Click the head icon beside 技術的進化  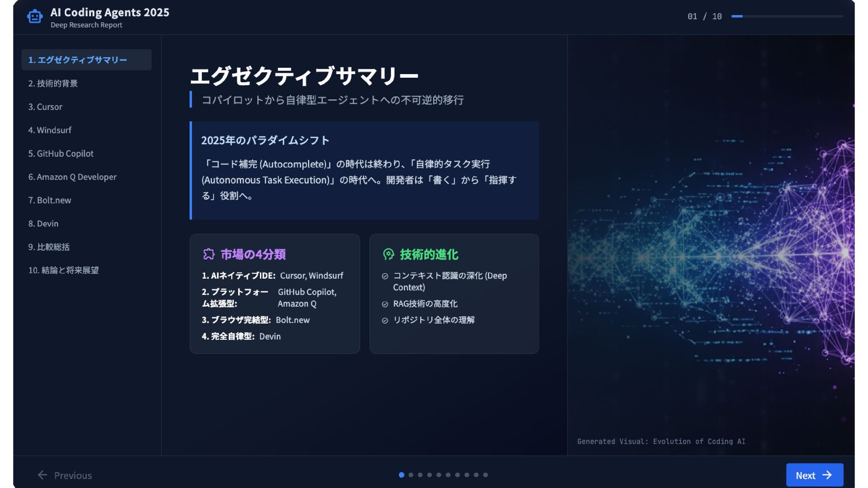[x=388, y=254]
